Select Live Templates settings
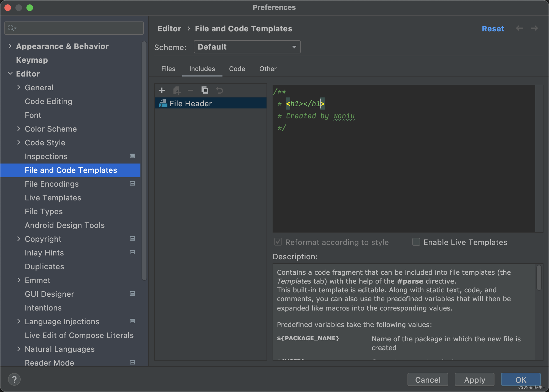Viewport: 549px width, 392px height. click(53, 198)
